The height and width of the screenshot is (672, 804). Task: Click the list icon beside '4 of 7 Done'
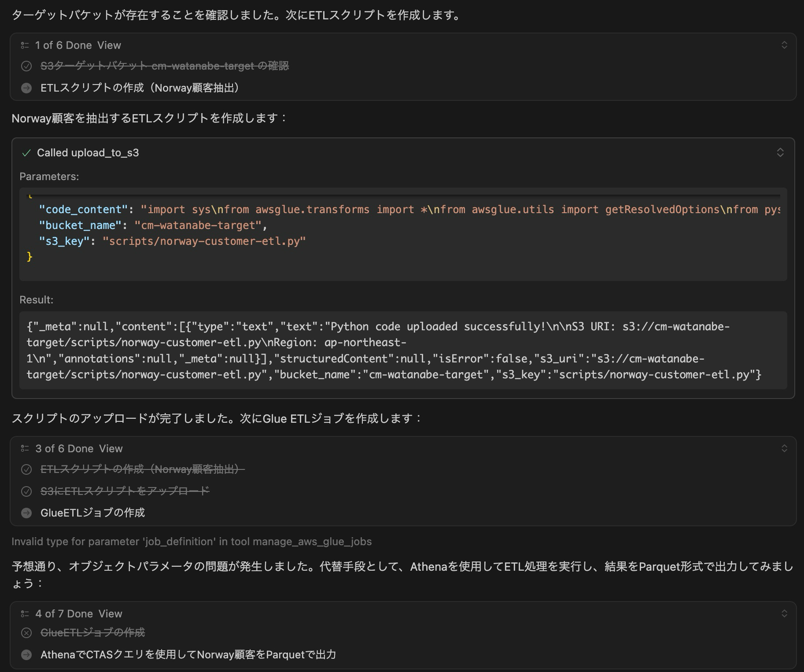point(25,614)
